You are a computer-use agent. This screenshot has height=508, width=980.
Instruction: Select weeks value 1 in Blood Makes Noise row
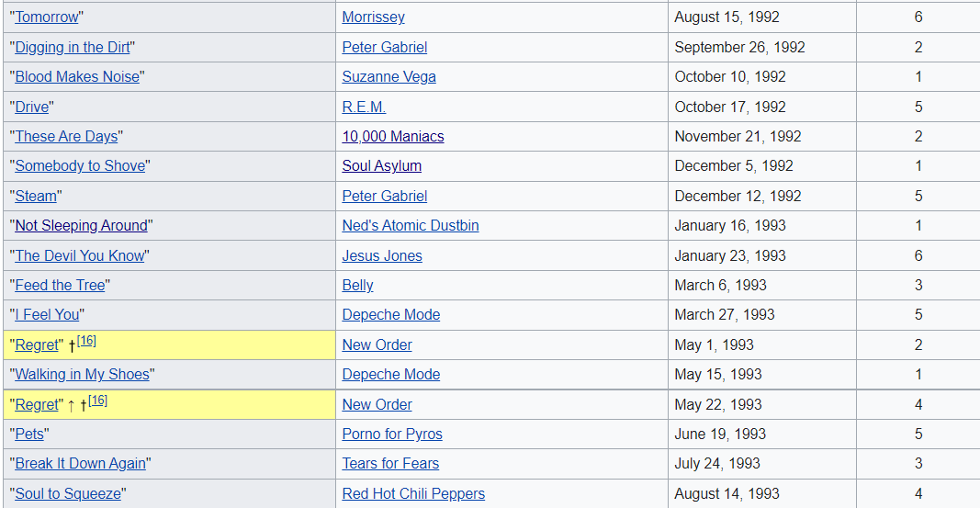coord(918,76)
